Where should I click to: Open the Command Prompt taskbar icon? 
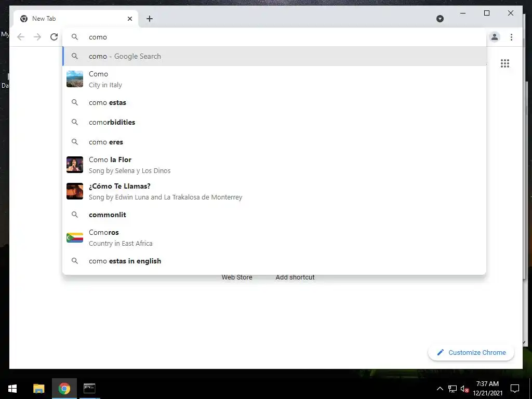[89, 389]
